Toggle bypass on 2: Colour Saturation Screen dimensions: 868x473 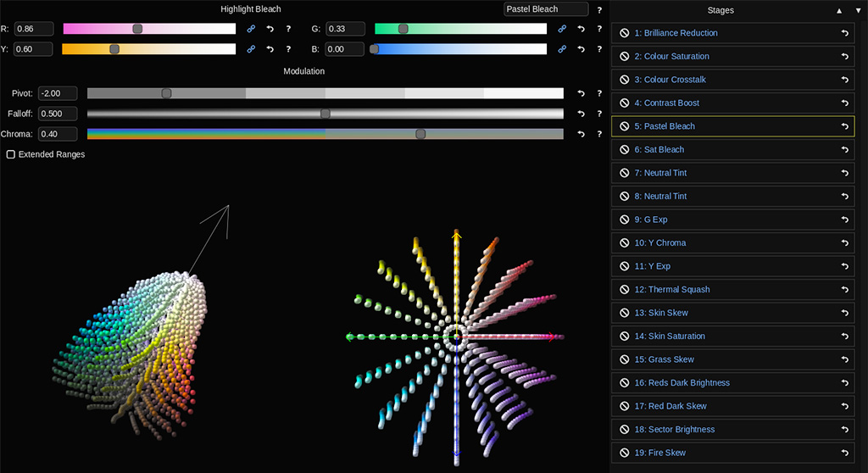click(625, 57)
